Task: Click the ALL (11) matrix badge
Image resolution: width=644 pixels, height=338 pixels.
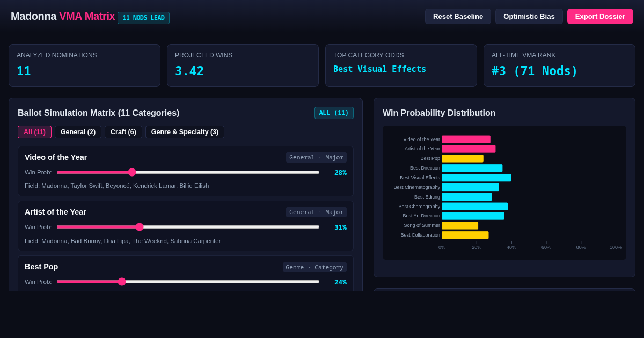Action: [x=334, y=113]
